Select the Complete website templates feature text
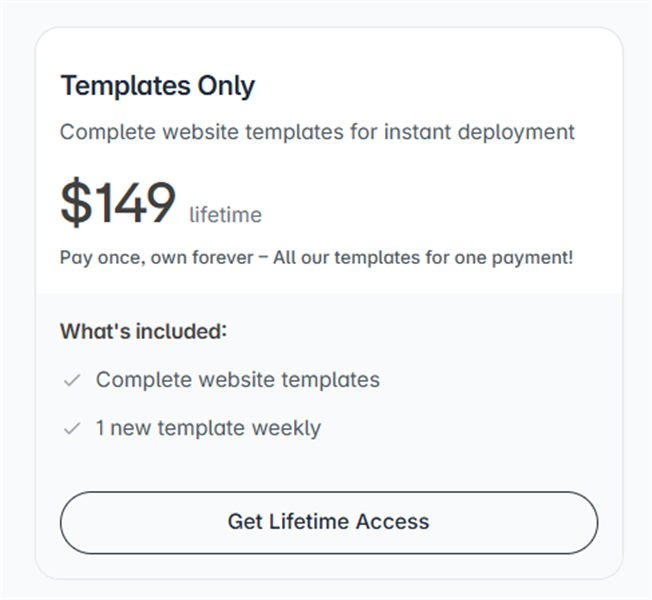 click(x=238, y=380)
